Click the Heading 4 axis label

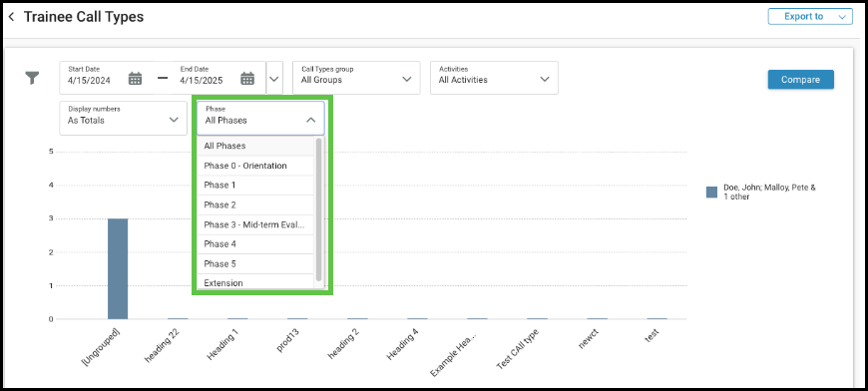click(x=403, y=343)
